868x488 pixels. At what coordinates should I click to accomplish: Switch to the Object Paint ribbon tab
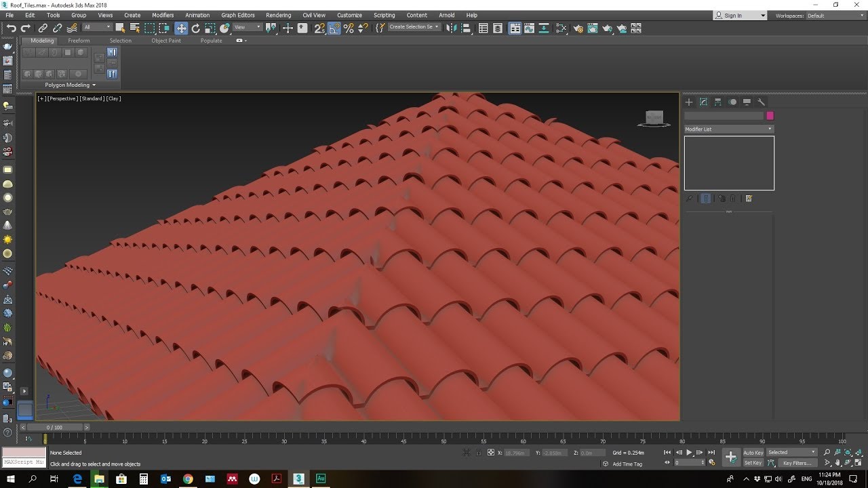[166, 41]
